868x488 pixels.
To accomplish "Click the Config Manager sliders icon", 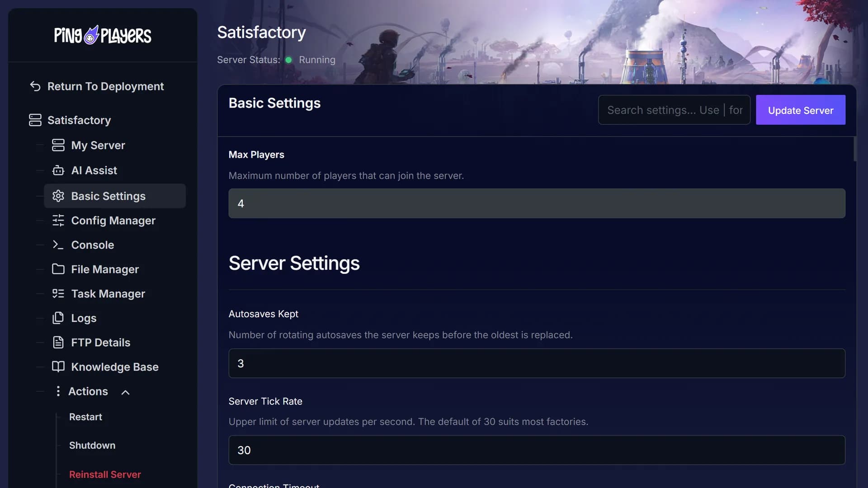I will tap(58, 220).
